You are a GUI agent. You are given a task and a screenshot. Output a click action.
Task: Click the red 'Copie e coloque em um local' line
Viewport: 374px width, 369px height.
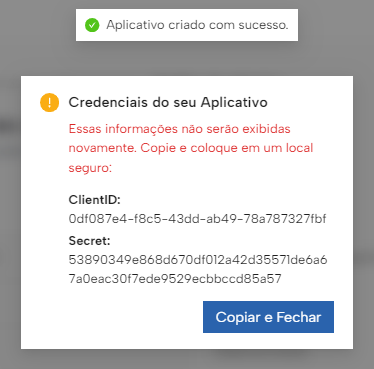[x=227, y=148]
